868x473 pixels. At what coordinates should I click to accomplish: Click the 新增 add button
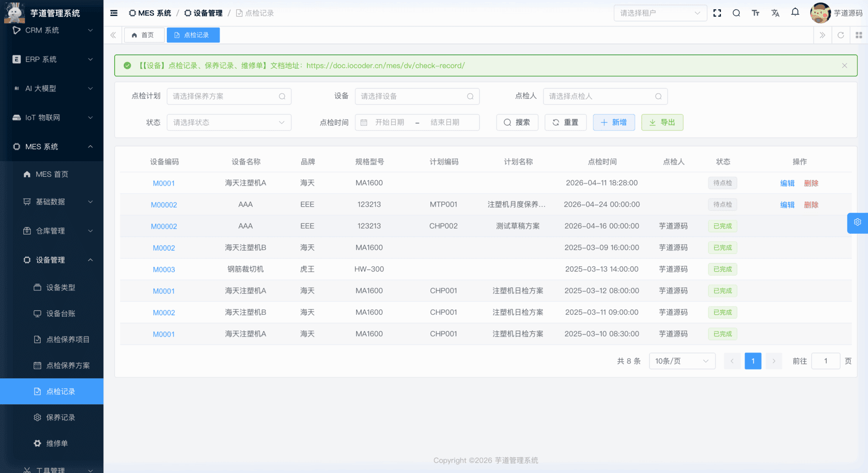pyautogui.click(x=614, y=122)
